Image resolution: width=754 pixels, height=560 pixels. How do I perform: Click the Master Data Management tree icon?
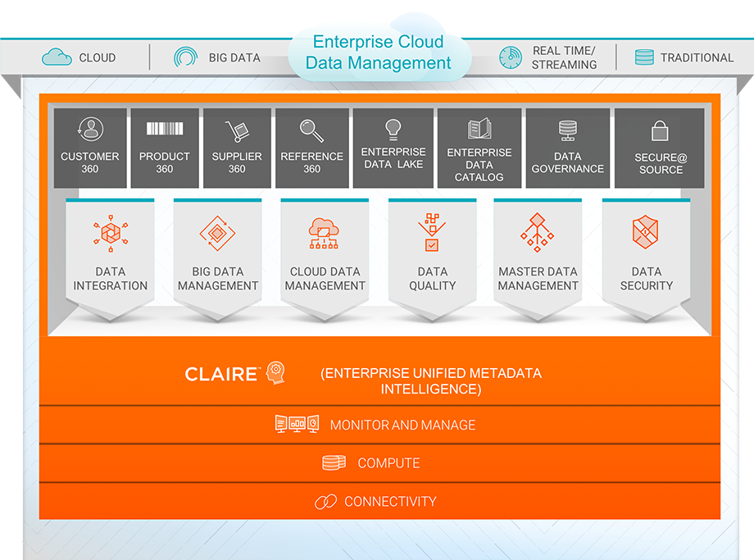(537, 233)
